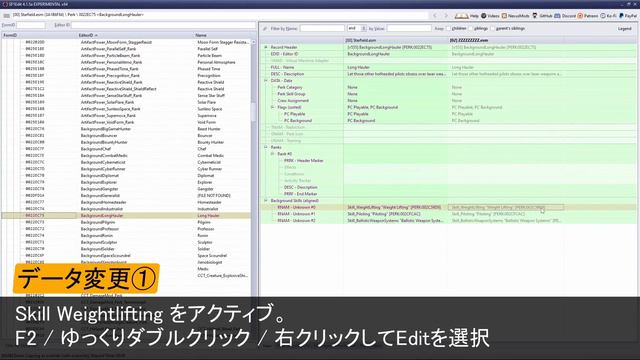Open the and/or filter dropdown
The height and width of the screenshot is (360, 640).
coord(357,28)
